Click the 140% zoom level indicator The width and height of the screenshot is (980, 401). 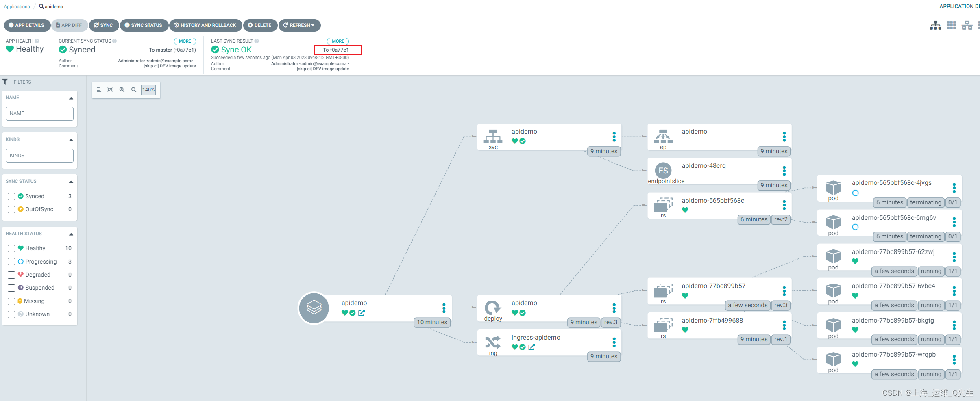point(148,90)
